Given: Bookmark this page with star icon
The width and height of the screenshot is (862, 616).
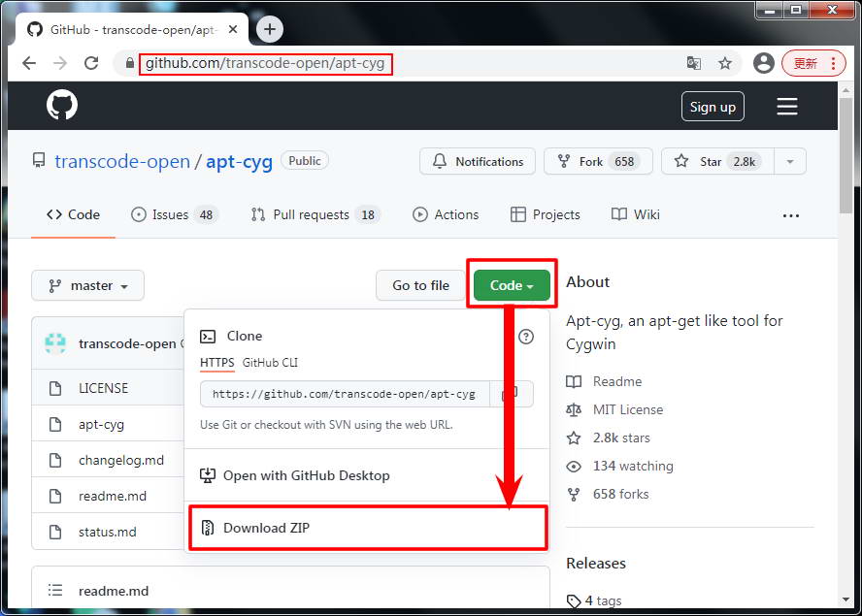Looking at the screenshot, I should [x=725, y=63].
